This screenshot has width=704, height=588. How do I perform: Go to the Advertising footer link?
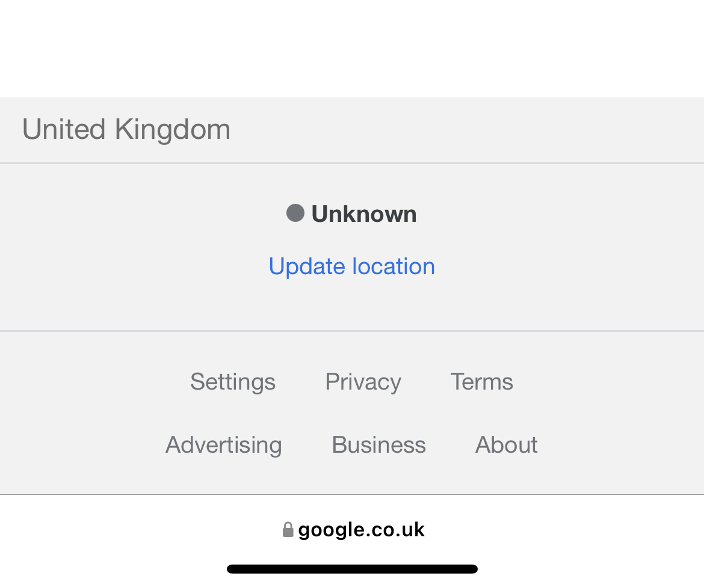pos(224,445)
